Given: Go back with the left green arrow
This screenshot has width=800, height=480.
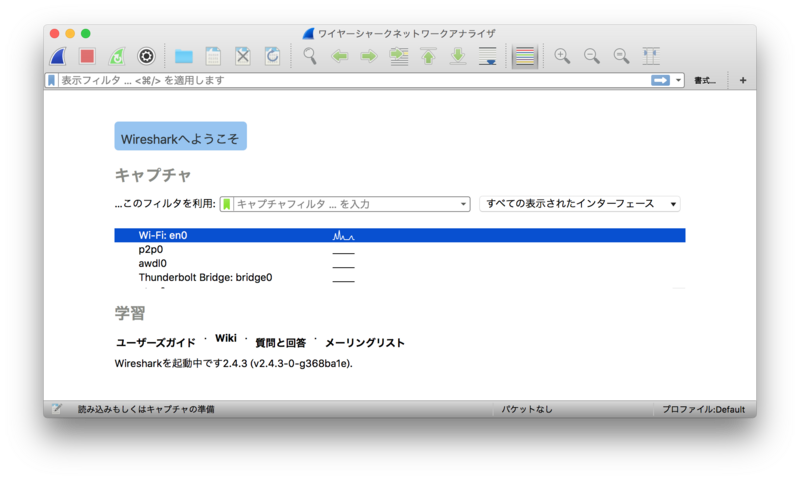Looking at the screenshot, I should click(x=339, y=56).
